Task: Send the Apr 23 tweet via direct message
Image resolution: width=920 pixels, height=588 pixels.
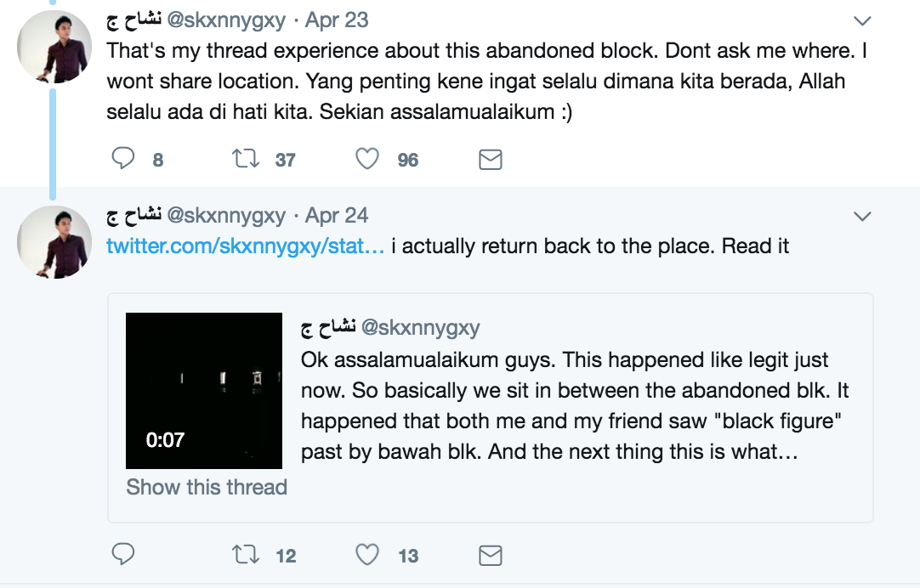Action: (491, 160)
